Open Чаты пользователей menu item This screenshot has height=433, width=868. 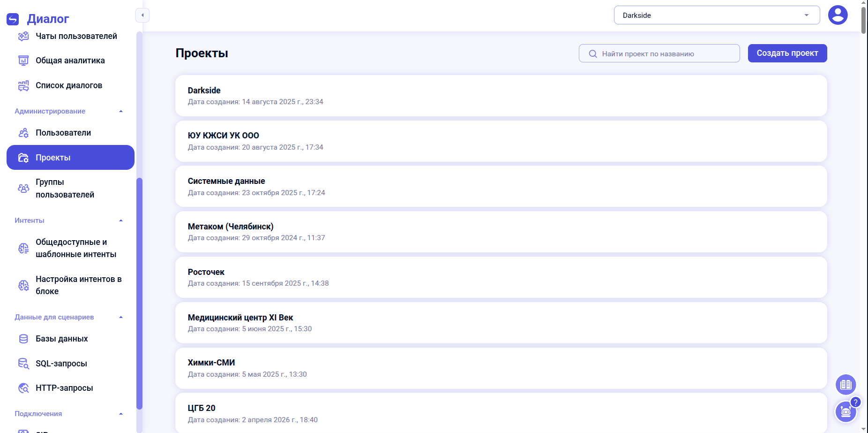[x=70, y=36]
